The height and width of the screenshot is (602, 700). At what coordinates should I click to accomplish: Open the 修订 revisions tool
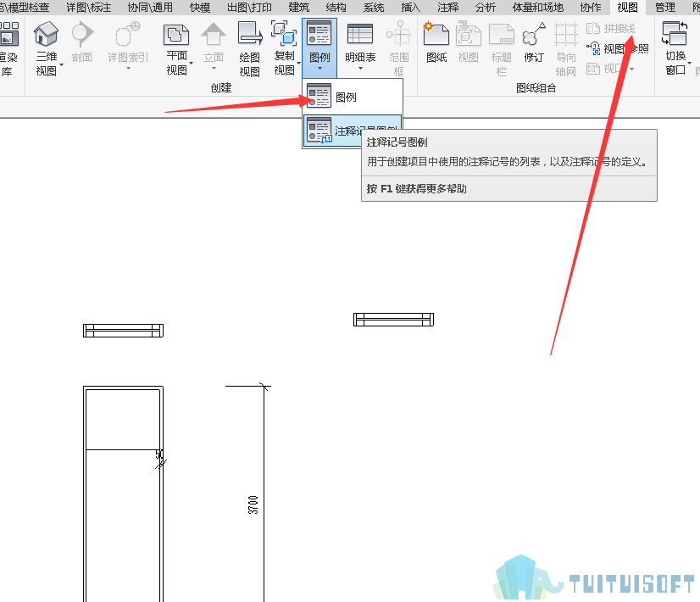[534, 42]
